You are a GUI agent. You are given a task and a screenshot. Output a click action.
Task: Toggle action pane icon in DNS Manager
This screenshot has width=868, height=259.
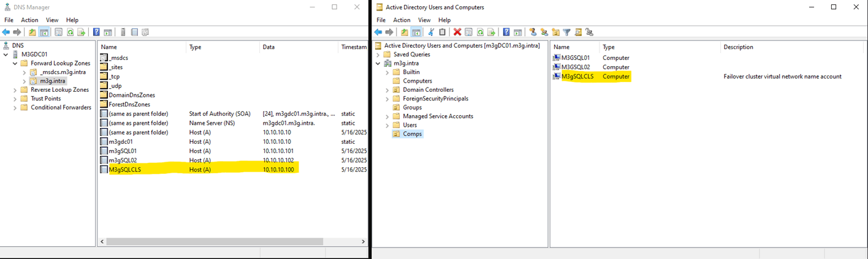click(107, 32)
